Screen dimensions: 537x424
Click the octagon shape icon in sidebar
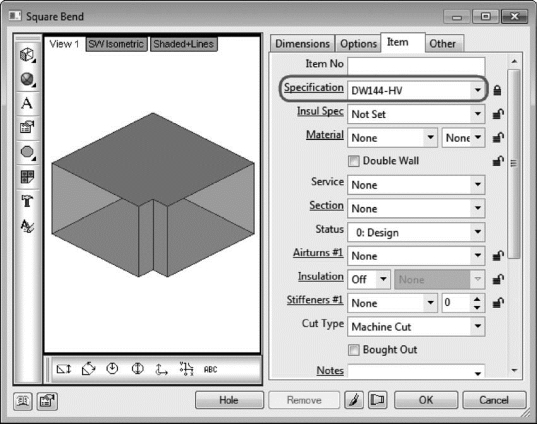tap(27, 152)
